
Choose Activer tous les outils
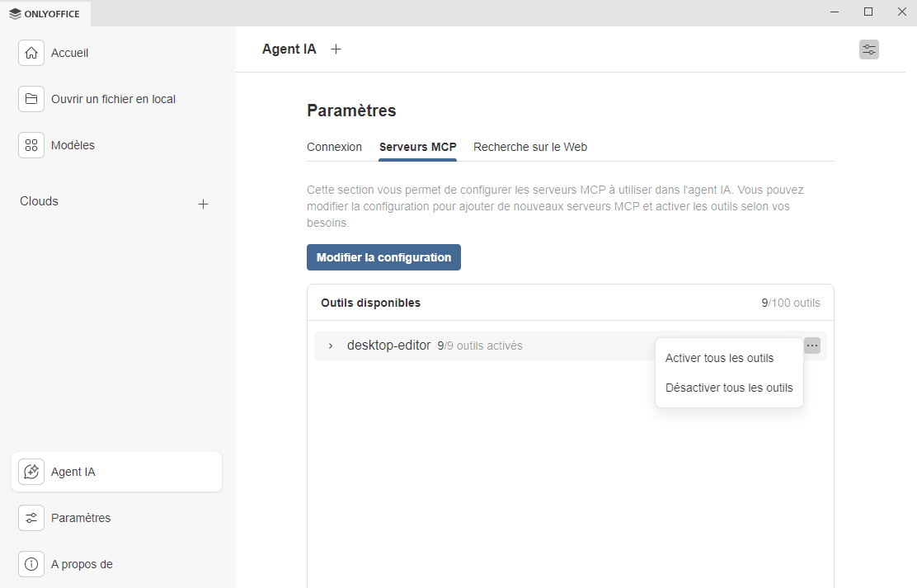(719, 358)
